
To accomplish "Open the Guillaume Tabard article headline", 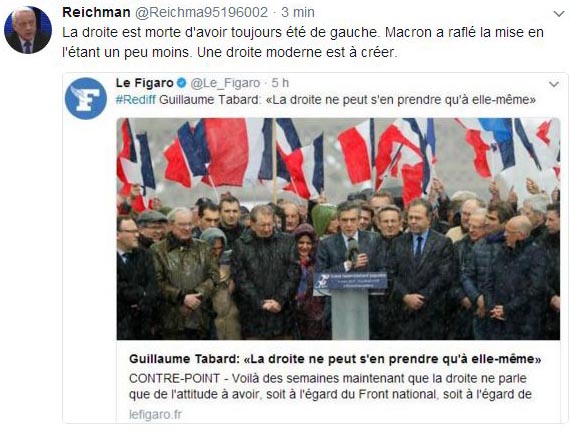I will [335, 359].
